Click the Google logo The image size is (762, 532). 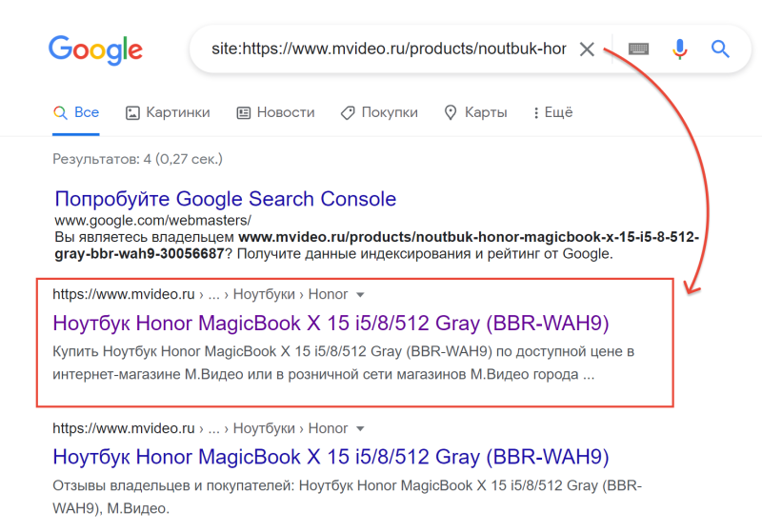pos(95,49)
